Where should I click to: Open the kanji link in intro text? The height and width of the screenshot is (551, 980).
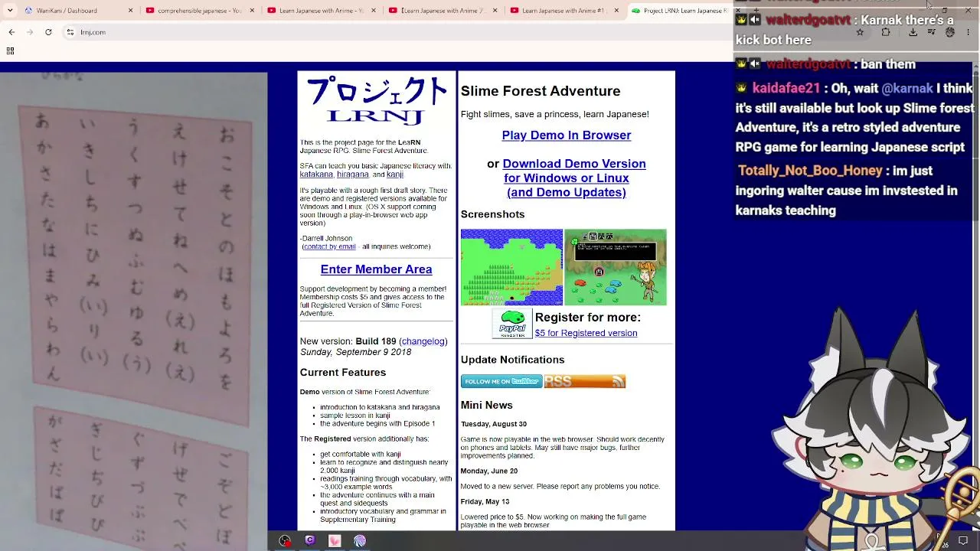(x=394, y=174)
